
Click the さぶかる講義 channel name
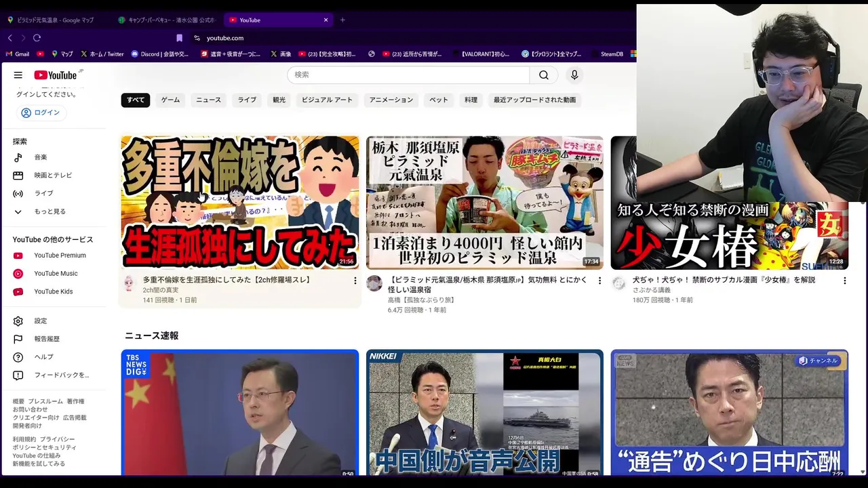pyautogui.click(x=652, y=290)
